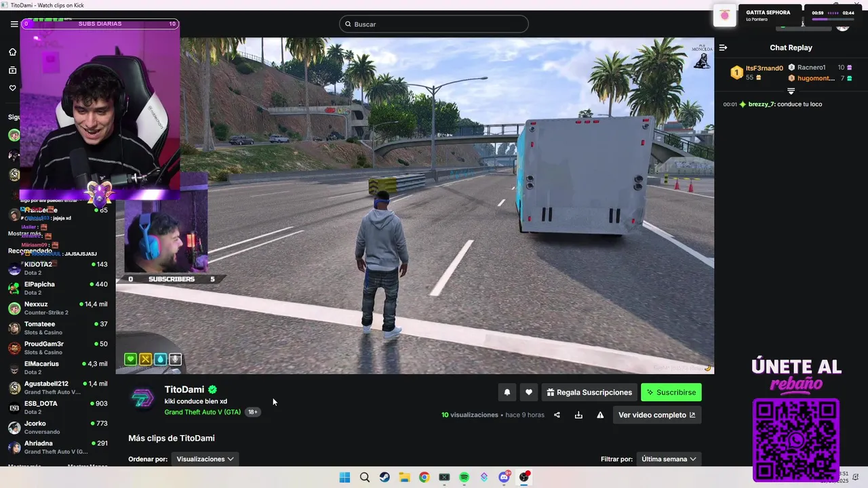Open Discord from taskbar
The height and width of the screenshot is (488, 868).
tap(504, 477)
